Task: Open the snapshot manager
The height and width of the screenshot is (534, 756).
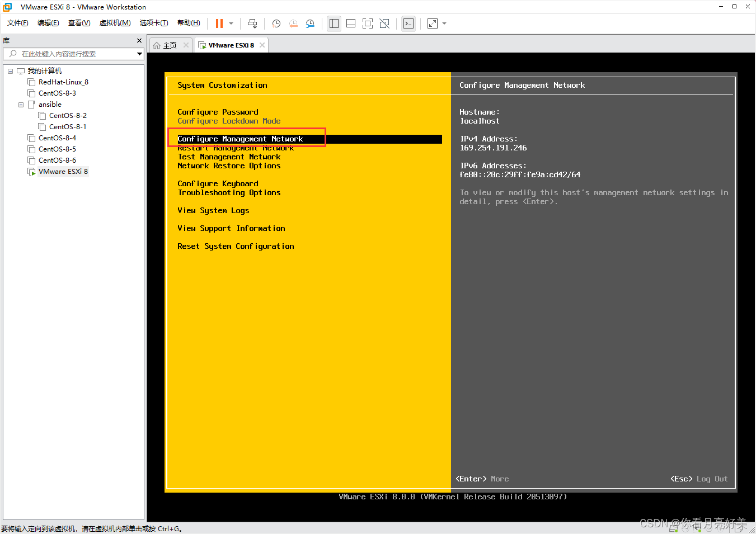Action: 310,23
